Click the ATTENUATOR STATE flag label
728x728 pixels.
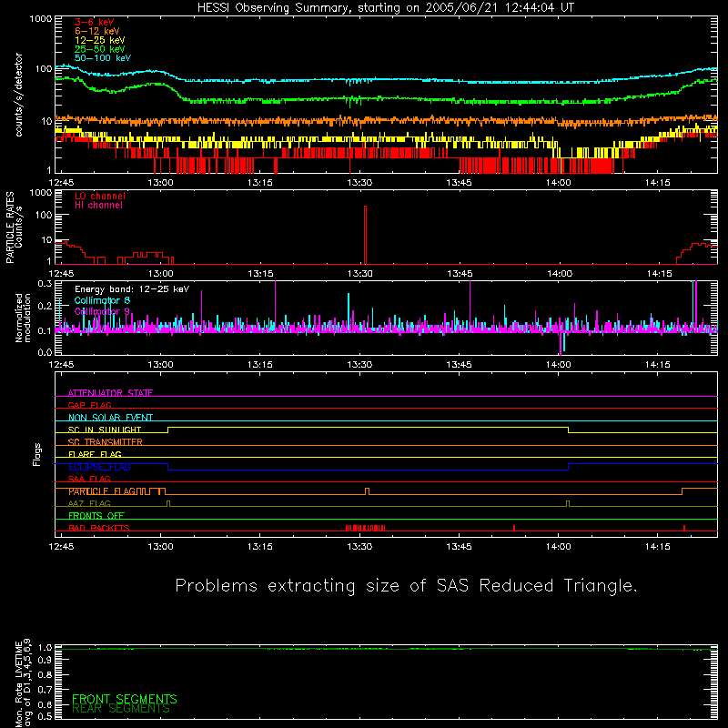[x=110, y=393]
